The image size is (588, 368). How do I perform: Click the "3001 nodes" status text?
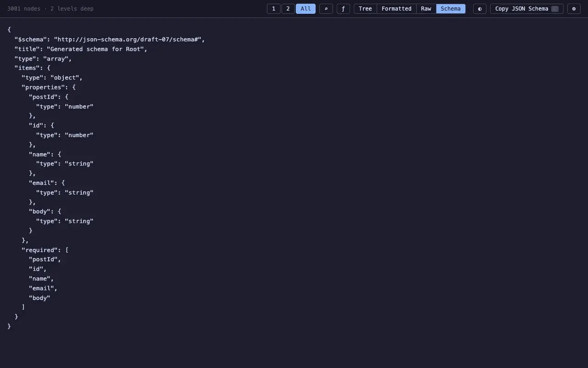point(24,9)
